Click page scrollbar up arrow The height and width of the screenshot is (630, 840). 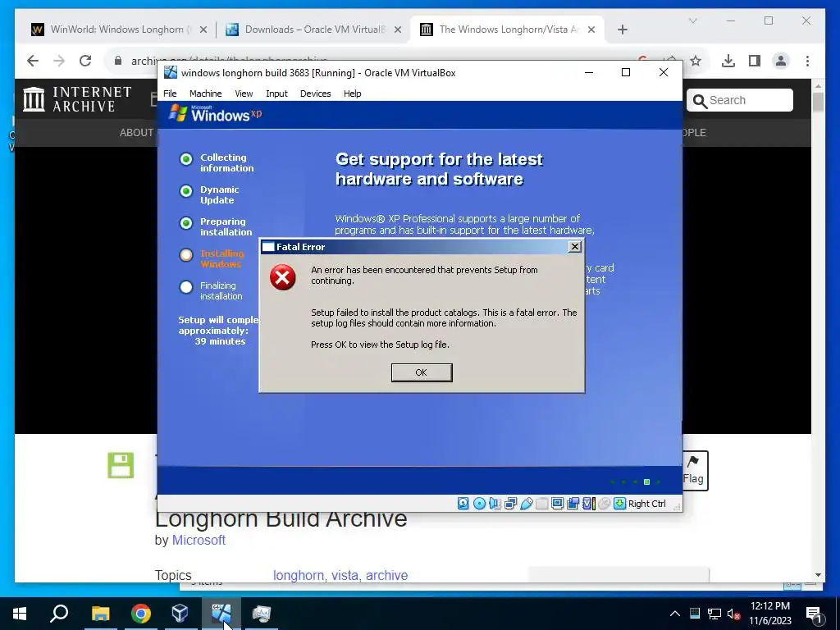[x=818, y=85]
